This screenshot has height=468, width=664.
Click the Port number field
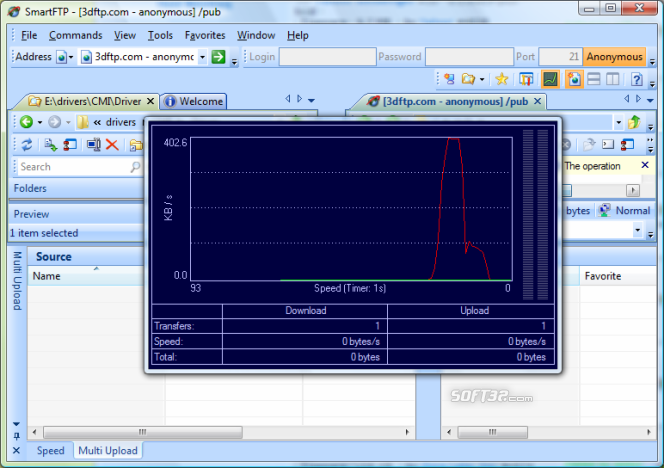(560, 57)
